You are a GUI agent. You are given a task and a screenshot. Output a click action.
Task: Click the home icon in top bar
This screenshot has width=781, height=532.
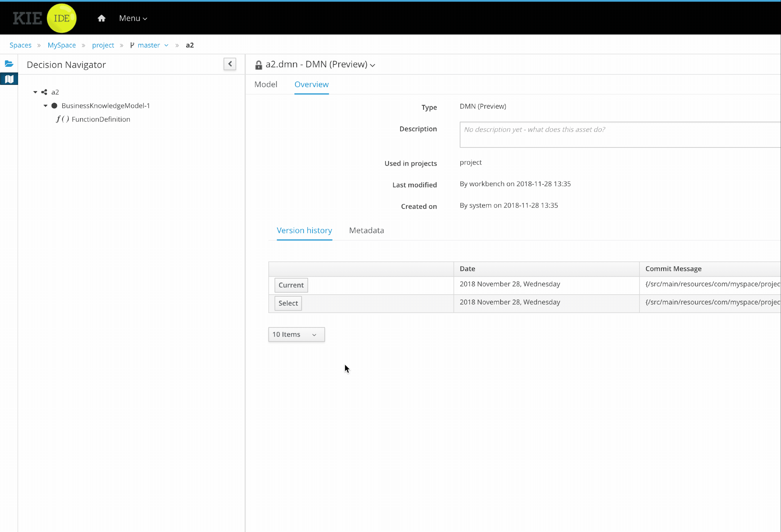pyautogui.click(x=101, y=18)
